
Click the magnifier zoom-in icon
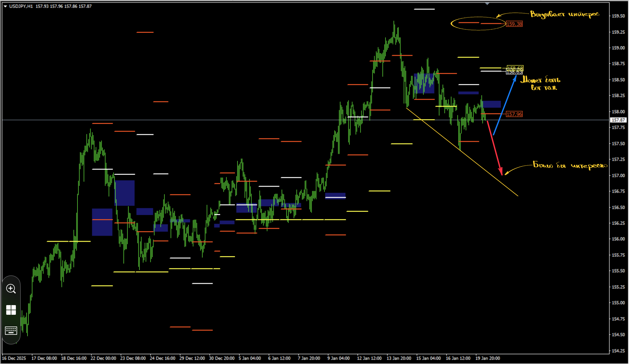(11, 289)
